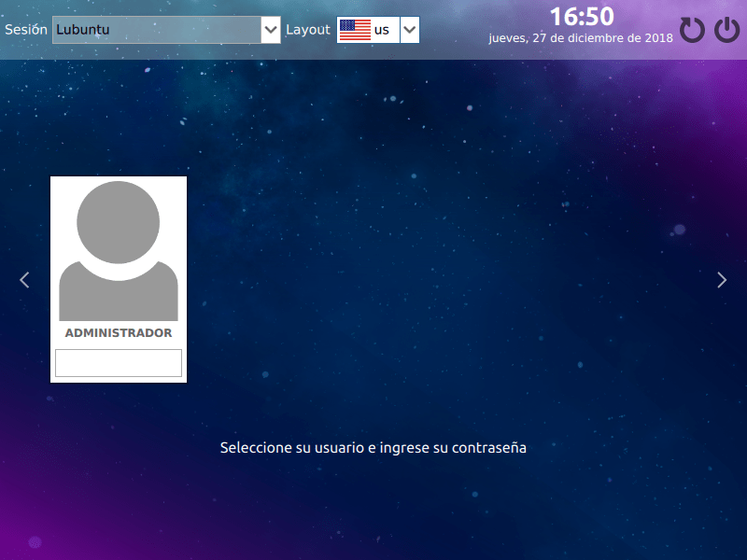Screen dimensions: 747x560
Task: Expand the Layout dropdown chevron
Action: click(409, 29)
